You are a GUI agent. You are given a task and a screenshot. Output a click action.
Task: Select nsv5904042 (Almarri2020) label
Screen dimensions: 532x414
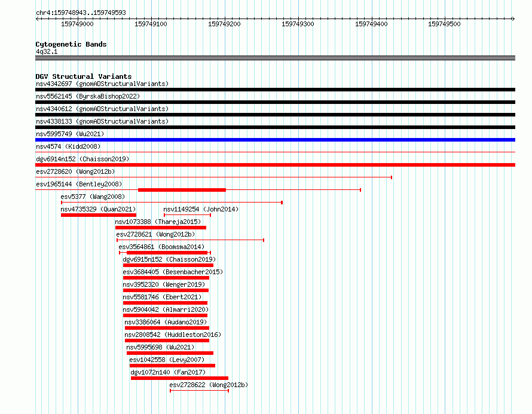(166, 309)
